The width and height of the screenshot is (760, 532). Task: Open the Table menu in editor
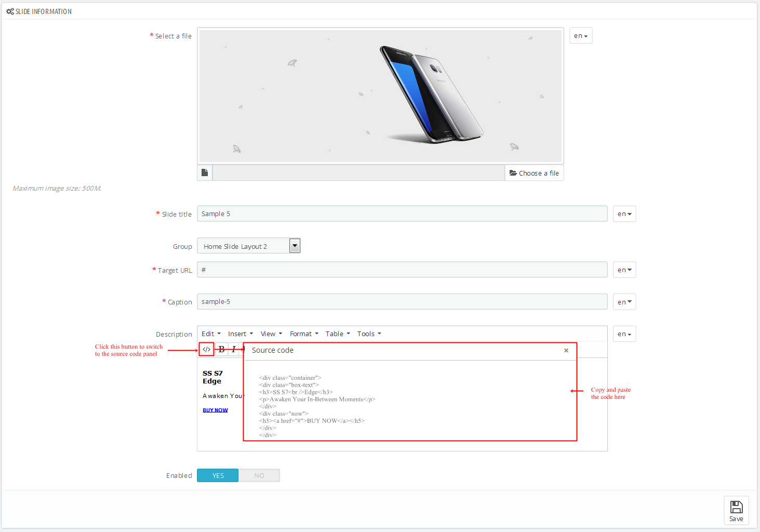point(338,334)
